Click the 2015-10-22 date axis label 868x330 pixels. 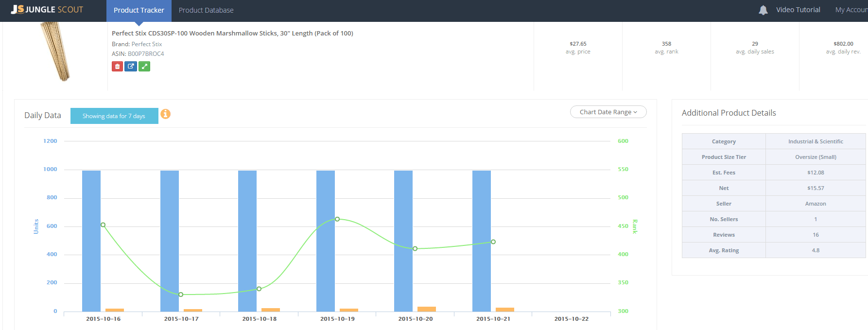tap(572, 319)
